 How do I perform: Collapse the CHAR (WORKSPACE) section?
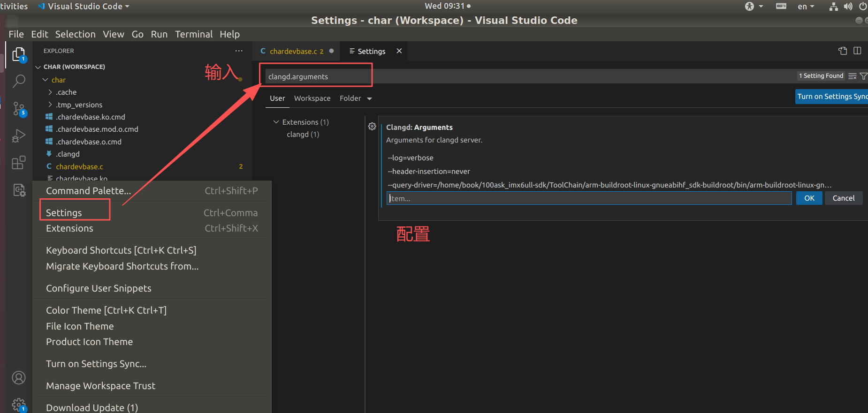pyautogui.click(x=70, y=67)
